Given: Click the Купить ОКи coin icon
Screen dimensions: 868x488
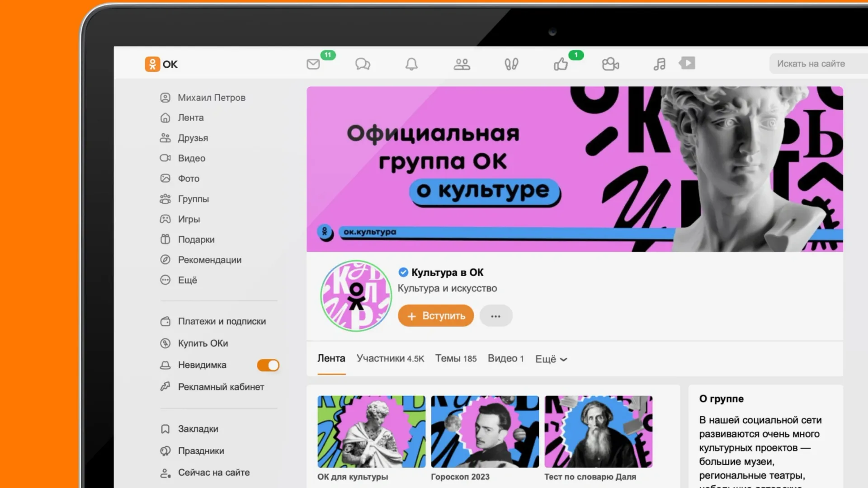Looking at the screenshot, I should tap(165, 343).
